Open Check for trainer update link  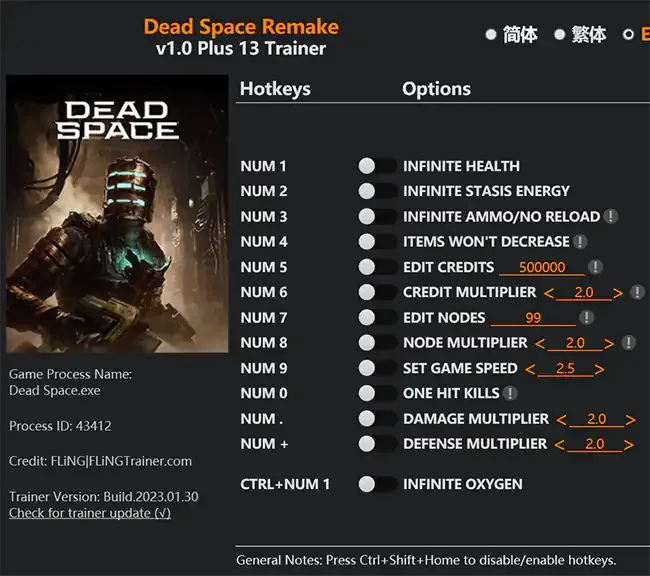point(90,513)
